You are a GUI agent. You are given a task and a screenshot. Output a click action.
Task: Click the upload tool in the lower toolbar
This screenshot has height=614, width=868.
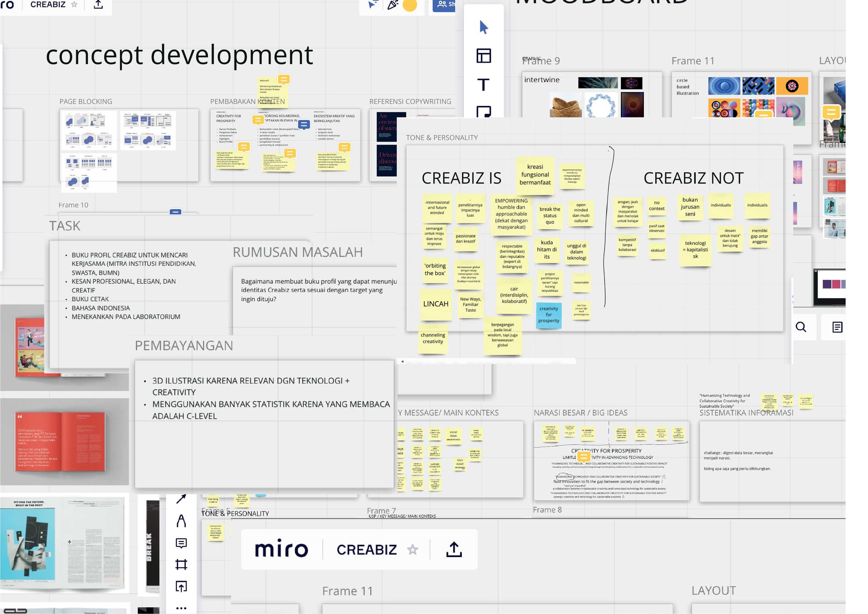click(181, 586)
